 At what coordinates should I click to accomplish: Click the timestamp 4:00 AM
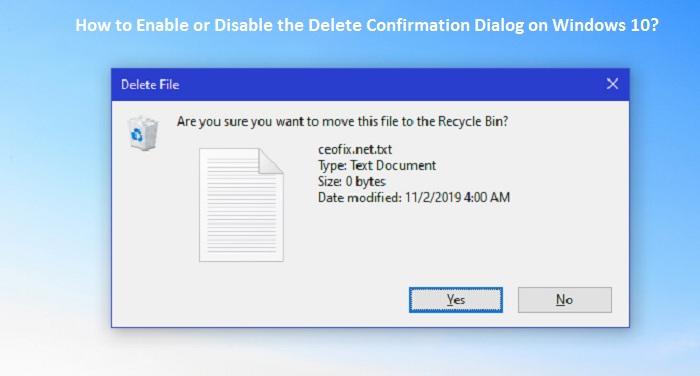(487, 197)
